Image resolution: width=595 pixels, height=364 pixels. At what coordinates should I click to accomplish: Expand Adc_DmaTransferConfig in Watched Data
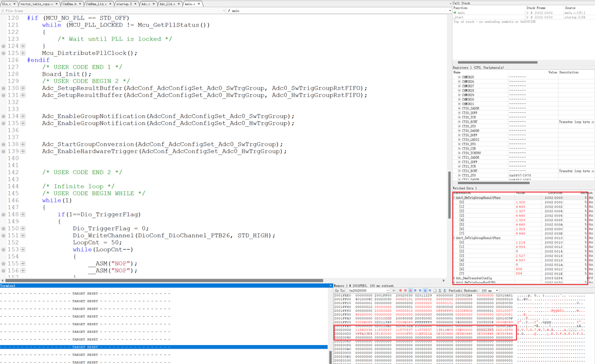(455, 278)
